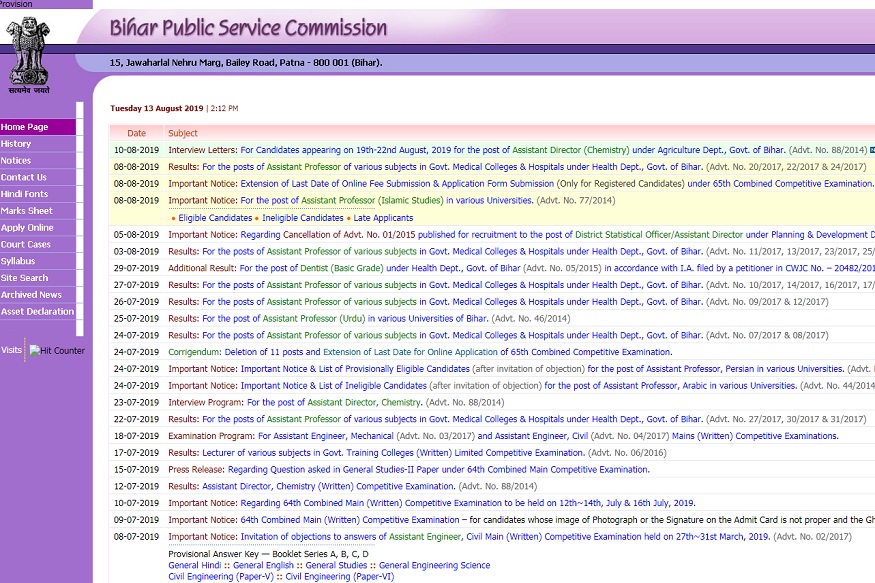This screenshot has width=875, height=583.
Task: Click the national emblem logo
Action: coord(28,52)
